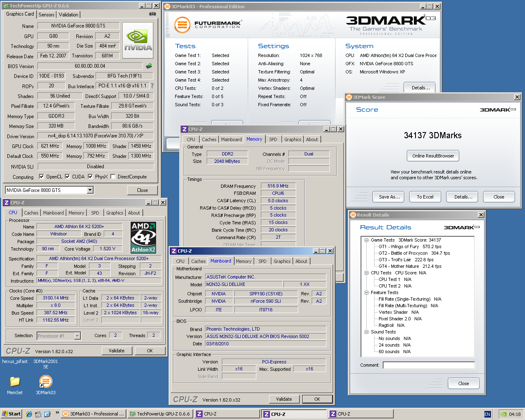Open the Graphics Card tab in GPU-Z
Screen dimensions: 525x420
point(20,14)
